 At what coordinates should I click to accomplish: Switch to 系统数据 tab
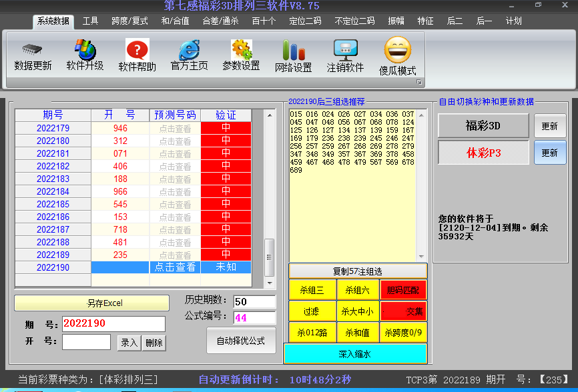click(53, 21)
